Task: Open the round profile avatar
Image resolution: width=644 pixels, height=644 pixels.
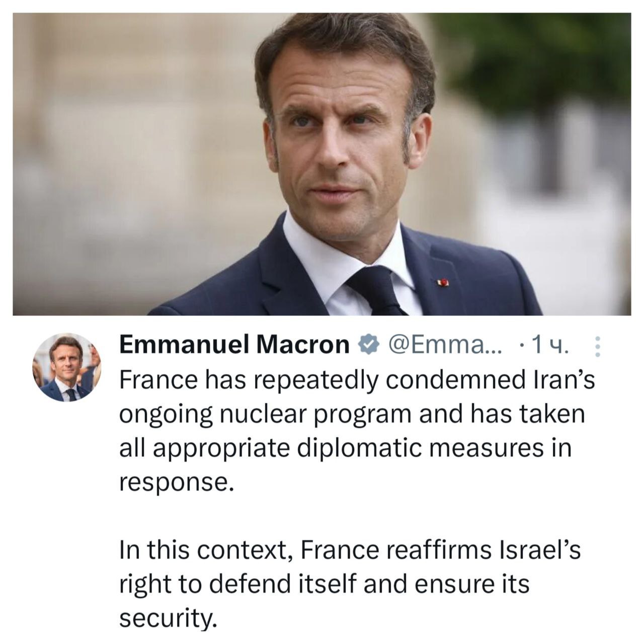Action: click(x=67, y=367)
